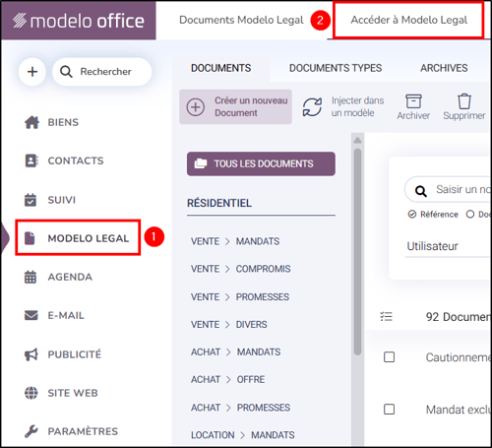Expand Achat > Offre category
This screenshot has width=492, height=448.
227,379
